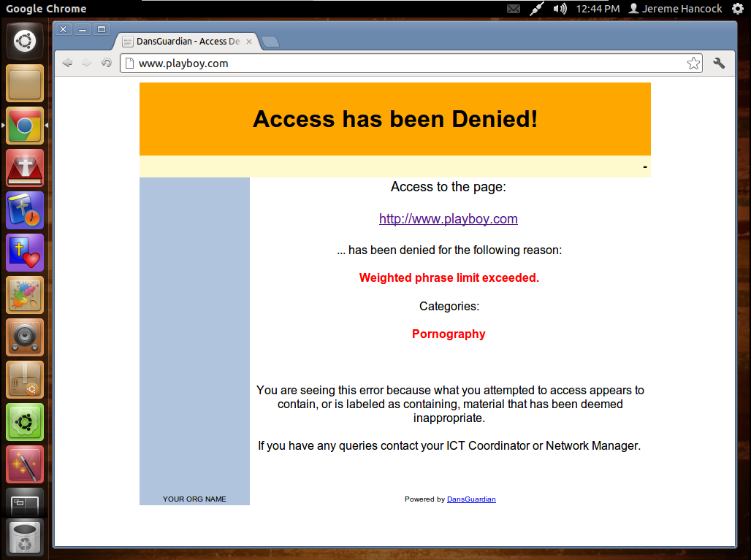The height and width of the screenshot is (560, 751).
Task: Click the Google Chrome title in top panel
Action: coord(46,9)
